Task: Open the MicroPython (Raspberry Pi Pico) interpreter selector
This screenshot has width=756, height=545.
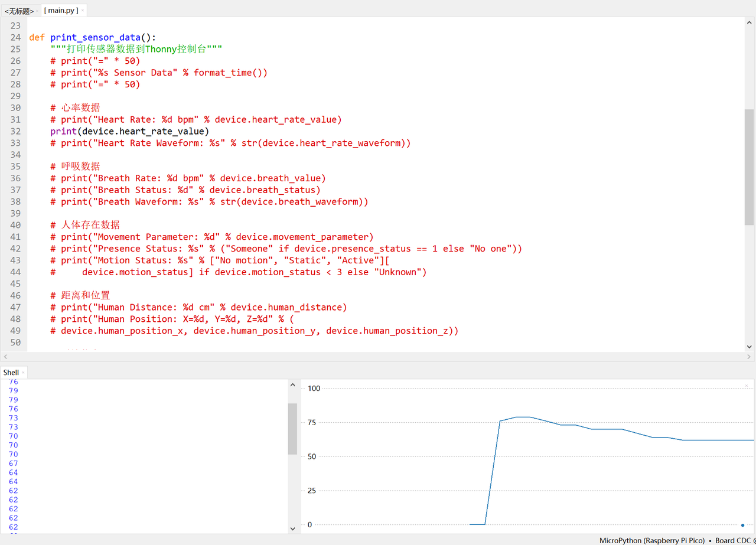Action: [x=652, y=540]
